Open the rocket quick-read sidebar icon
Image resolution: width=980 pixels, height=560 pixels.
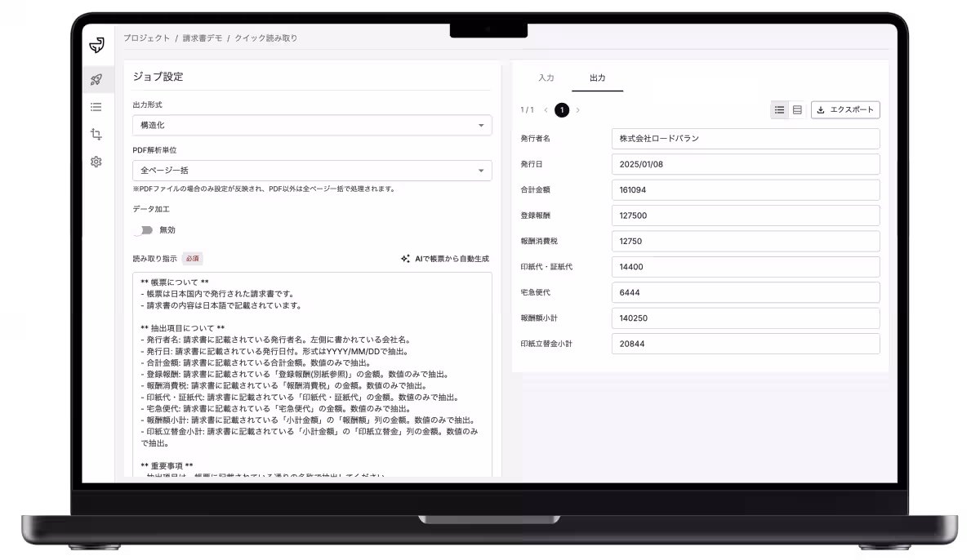(x=96, y=79)
